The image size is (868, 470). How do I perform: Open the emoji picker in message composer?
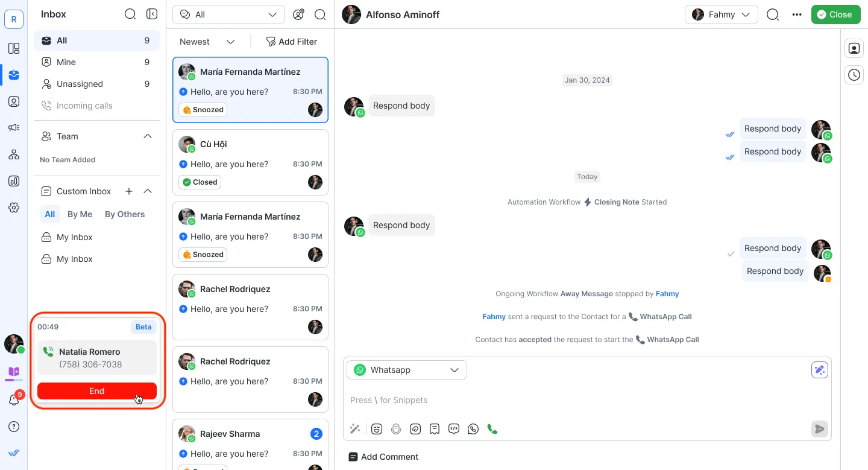377,429
